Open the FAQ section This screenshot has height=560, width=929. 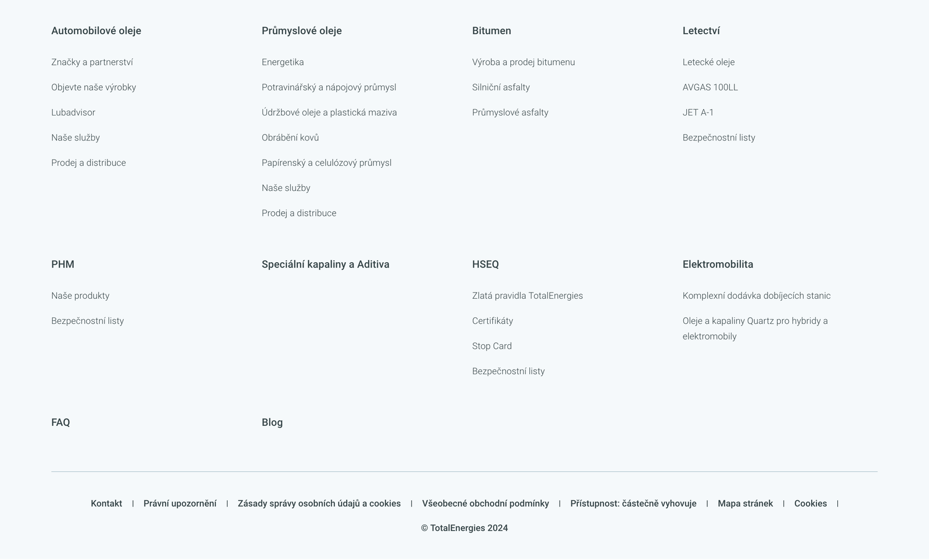coord(60,422)
